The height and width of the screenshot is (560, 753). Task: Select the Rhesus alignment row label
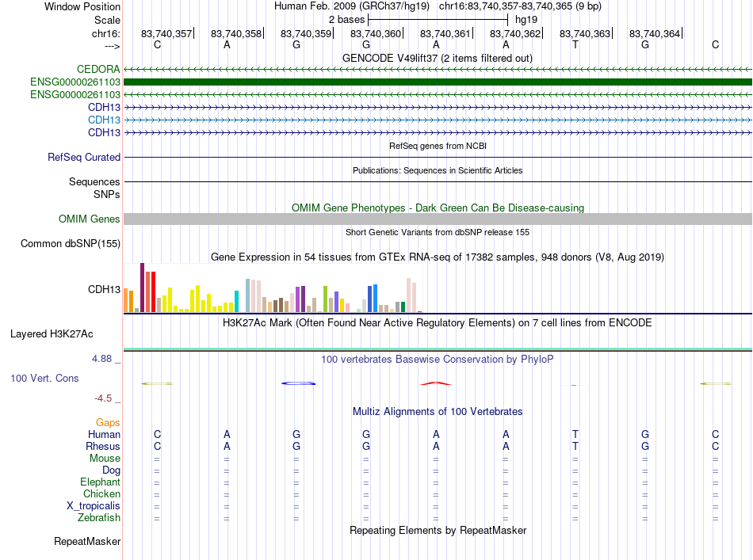[x=103, y=446]
